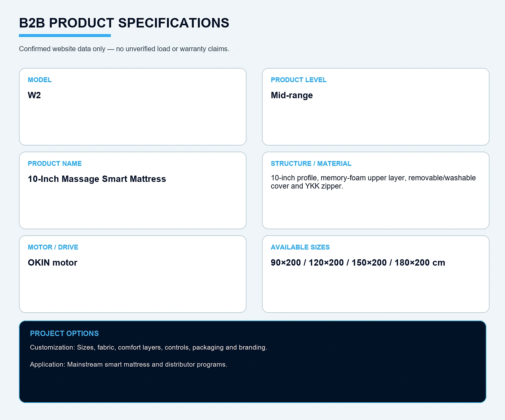Screen dimensions: 505x420
Task: Click the MOTOR / DRIVE label
Action: (x=53, y=247)
